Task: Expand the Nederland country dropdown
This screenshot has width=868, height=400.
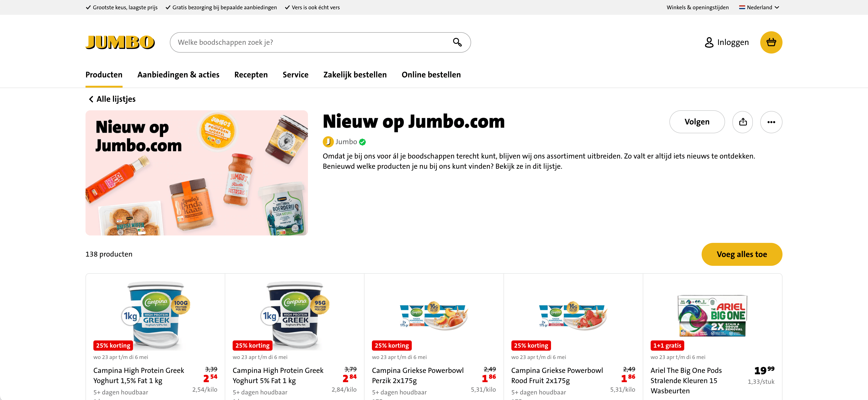Action: [x=759, y=7]
